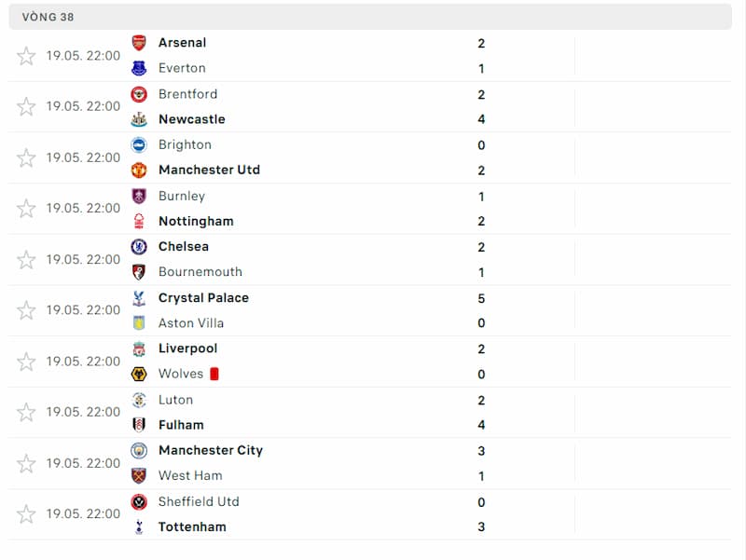The height and width of the screenshot is (560, 746).
Task: Click the Newcastle club crest icon
Action: (x=139, y=119)
